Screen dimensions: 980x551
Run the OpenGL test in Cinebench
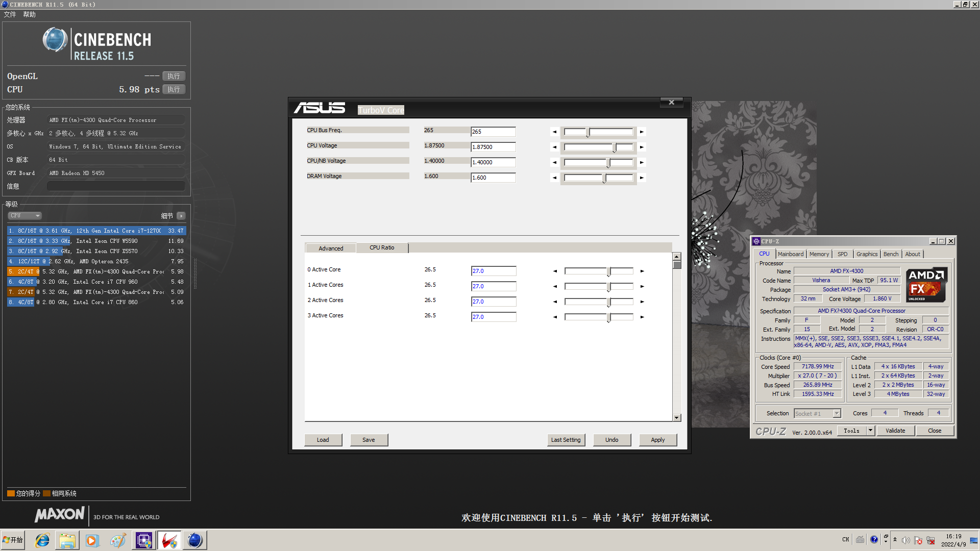174,76
